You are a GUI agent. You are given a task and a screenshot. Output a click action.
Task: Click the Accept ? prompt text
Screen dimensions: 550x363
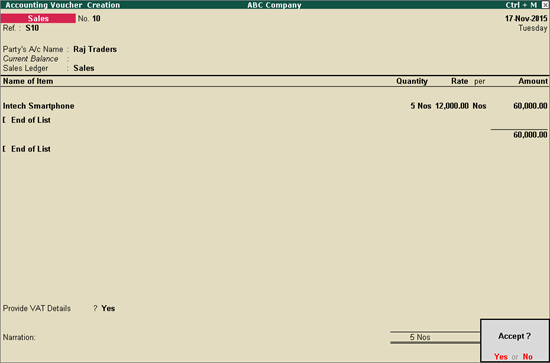(514, 336)
